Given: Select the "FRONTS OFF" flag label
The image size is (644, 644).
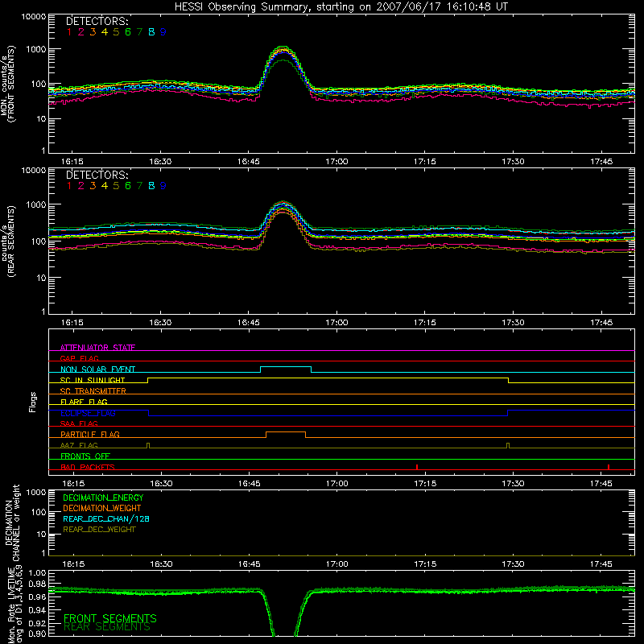Looking at the screenshot, I should [85, 456].
